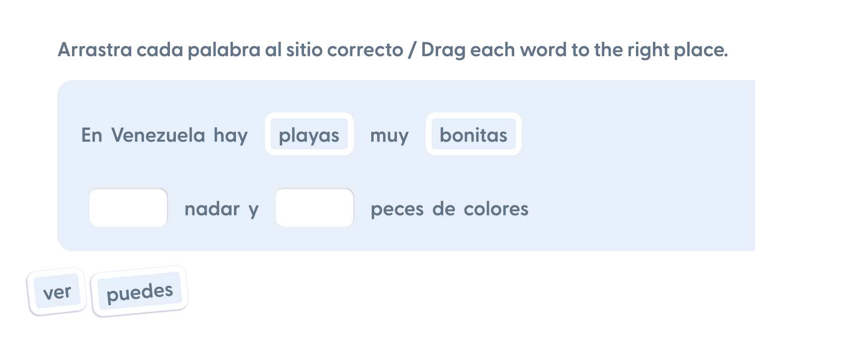868x357 pixels.
Task: Click the word "de" before "colores"
Action: click(x=444, y=209)
